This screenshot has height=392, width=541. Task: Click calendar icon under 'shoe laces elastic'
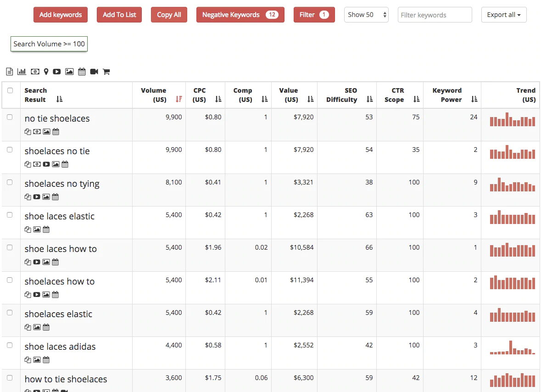pyautogui.click(x=46, y=230)
